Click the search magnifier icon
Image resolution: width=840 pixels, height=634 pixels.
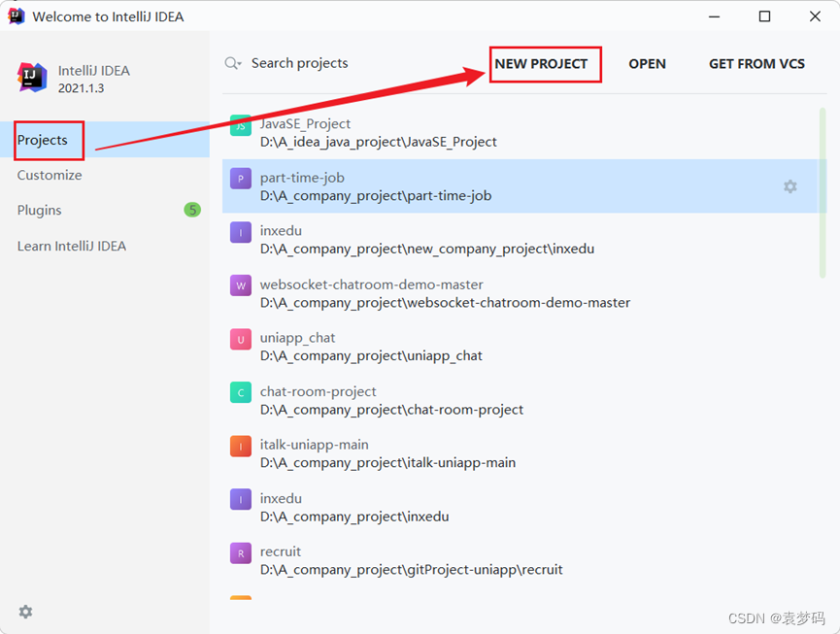coord(232,63)
